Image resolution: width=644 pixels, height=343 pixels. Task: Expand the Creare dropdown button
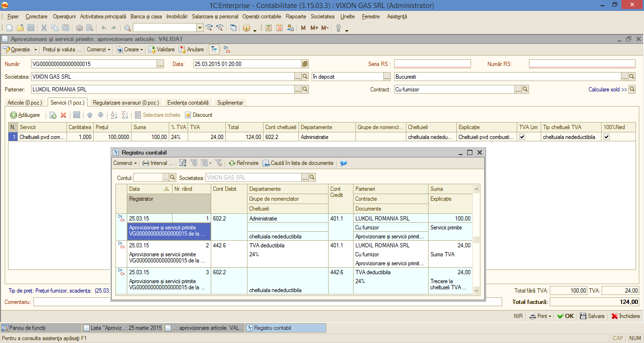point(130,49)
